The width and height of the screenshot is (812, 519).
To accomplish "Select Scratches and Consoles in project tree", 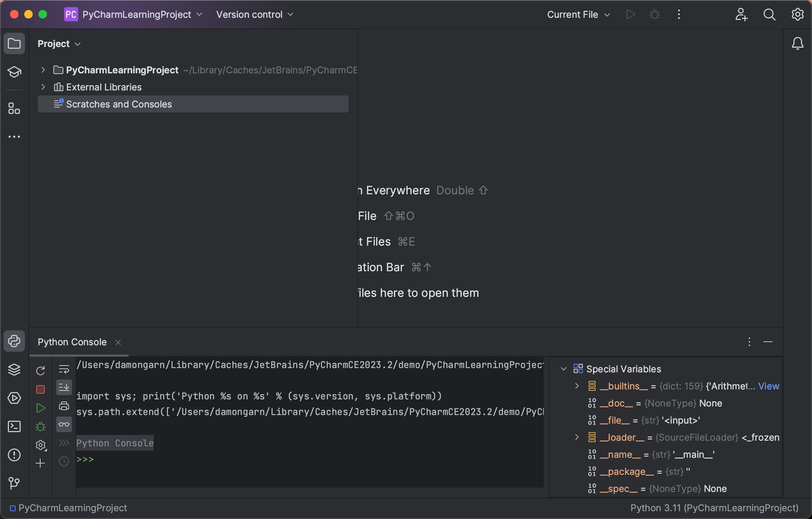I will (118, 104).
